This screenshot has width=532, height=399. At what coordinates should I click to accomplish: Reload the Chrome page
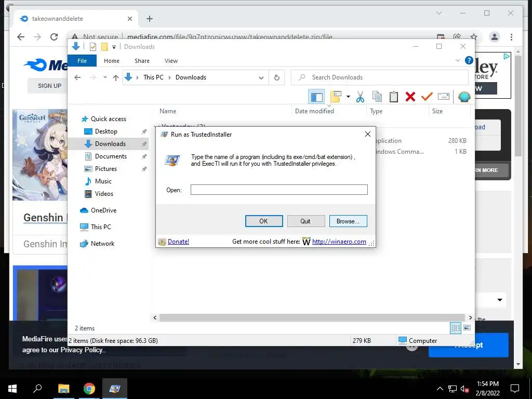[54, 37]
